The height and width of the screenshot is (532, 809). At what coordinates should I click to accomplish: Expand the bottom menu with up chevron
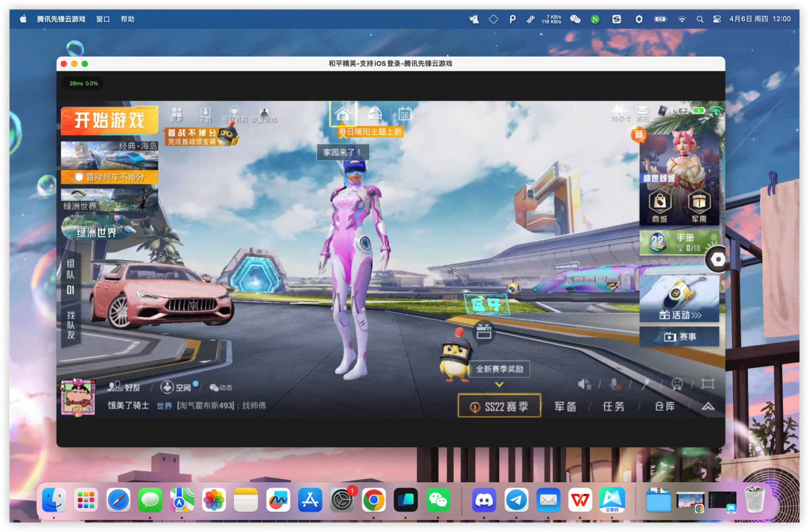(708, 406)
